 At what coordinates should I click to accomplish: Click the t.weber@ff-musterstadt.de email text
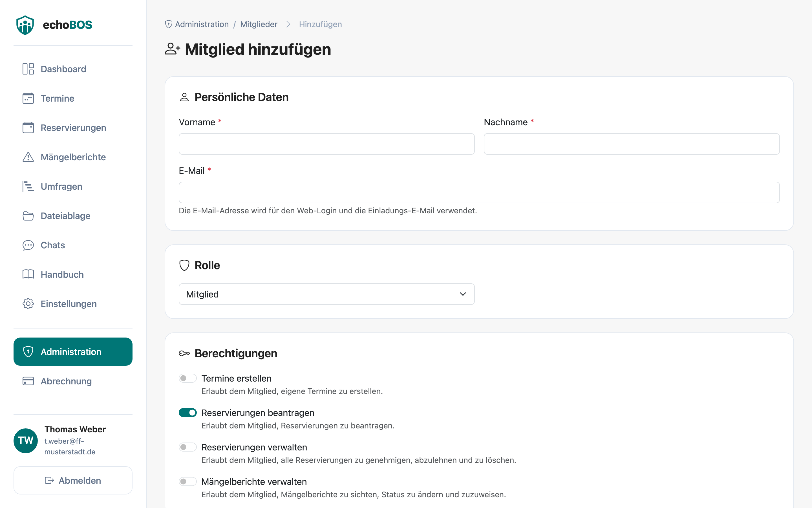[70, 446]
